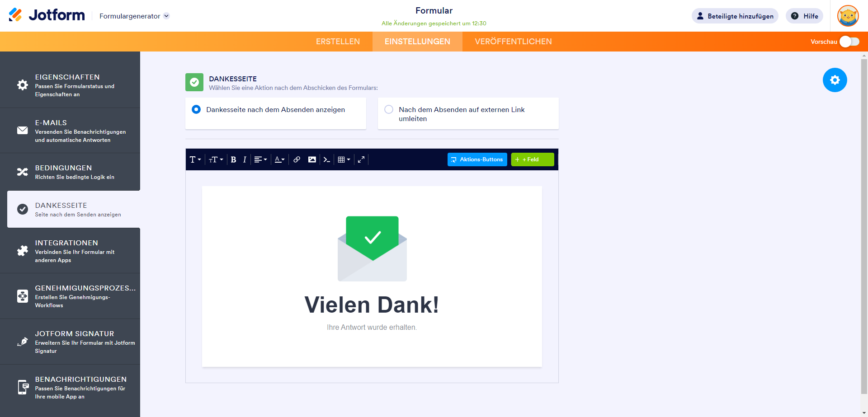Switch to the ERSTELLEN tab
Image resolution: width=868 pixels, height=417 pixels.
[338, 42]
